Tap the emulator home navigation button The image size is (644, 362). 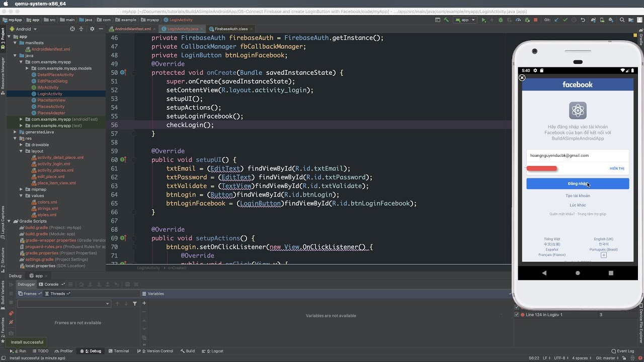coord(578,273)
